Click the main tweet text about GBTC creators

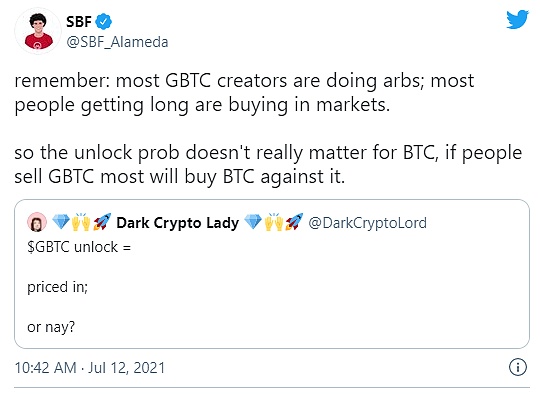245,93
